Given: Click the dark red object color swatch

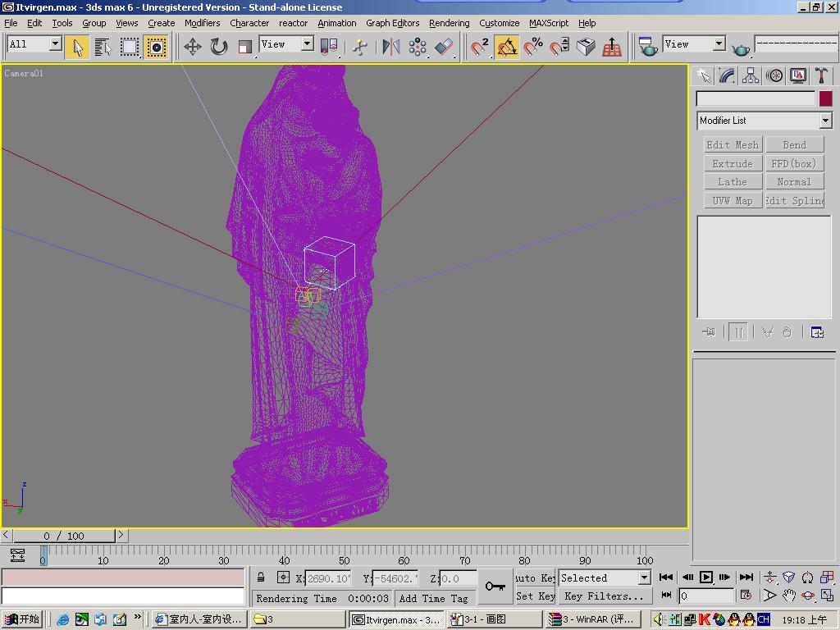Looking at the screenshot, I should coord(825,98).
